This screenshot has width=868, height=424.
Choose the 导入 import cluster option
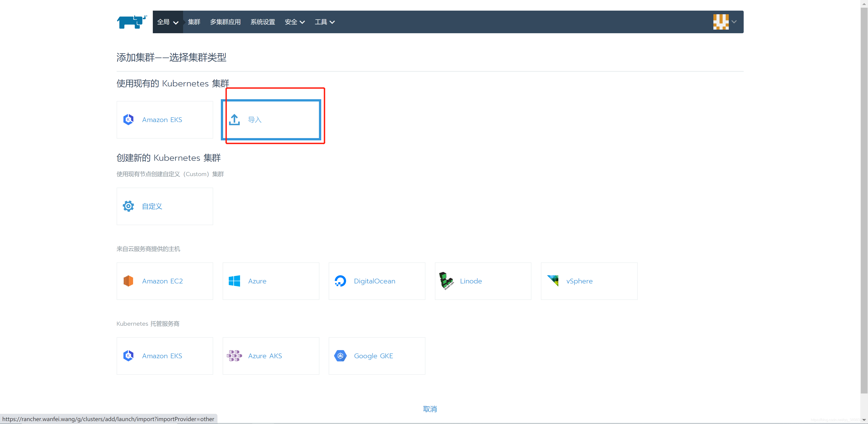tap(271, 120)
